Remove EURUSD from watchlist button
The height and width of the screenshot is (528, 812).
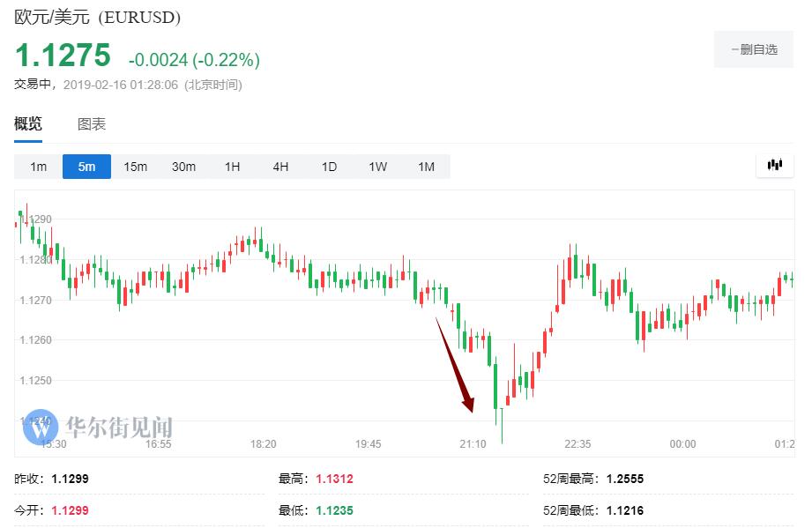click(x=754, y=49)
